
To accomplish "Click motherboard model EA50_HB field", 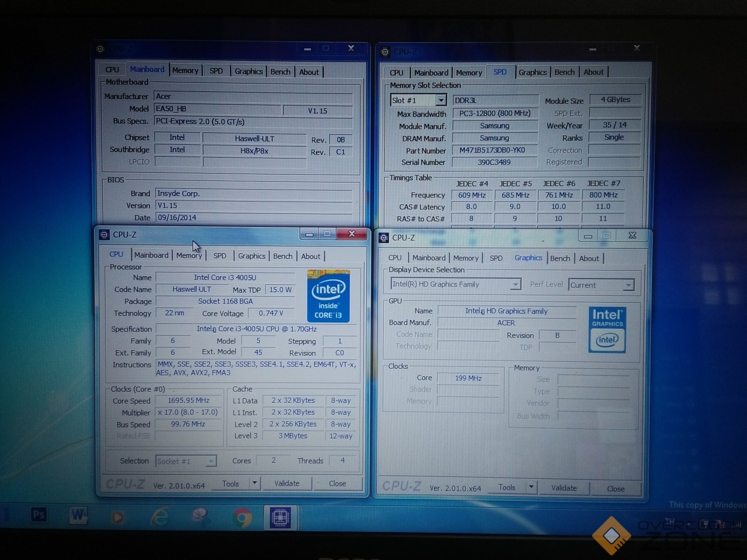I will tap(218, 109).
